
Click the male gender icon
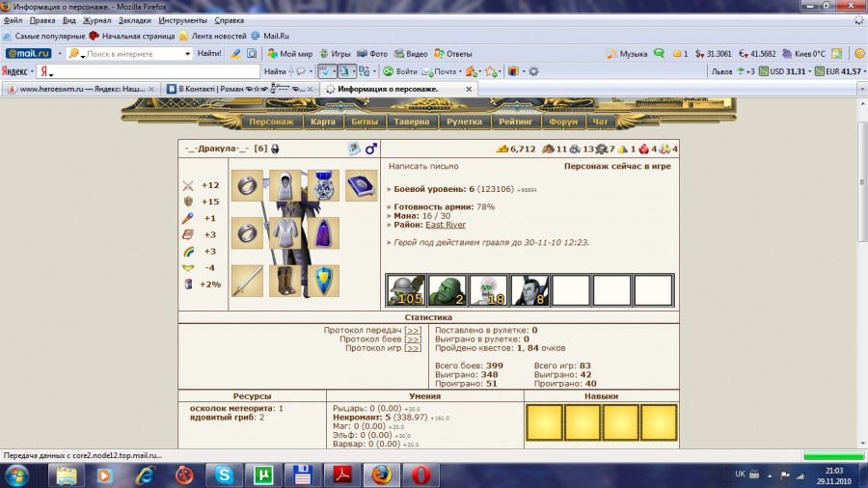[371, 149]
